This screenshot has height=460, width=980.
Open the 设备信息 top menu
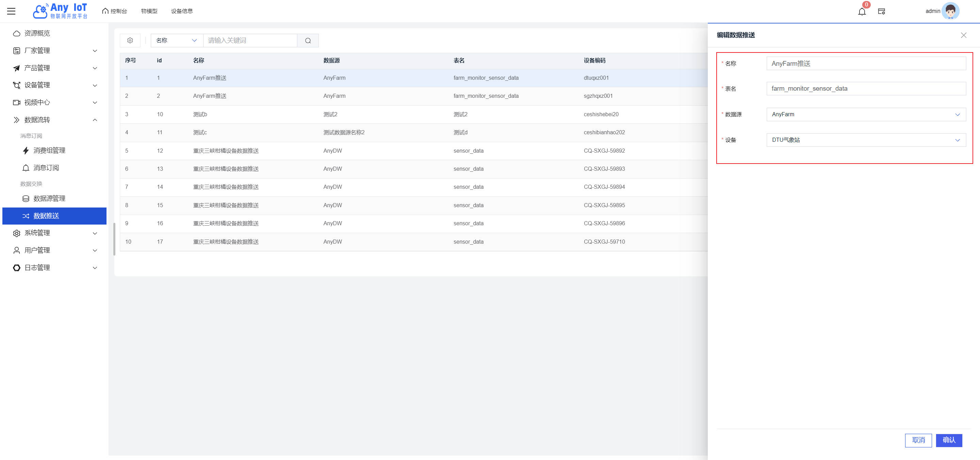click(182, 11)
